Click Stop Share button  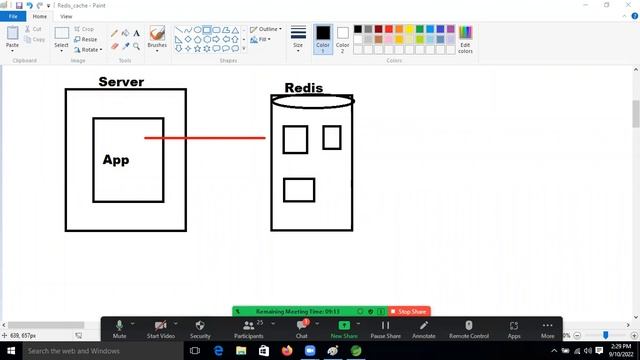tap(409, 311)
